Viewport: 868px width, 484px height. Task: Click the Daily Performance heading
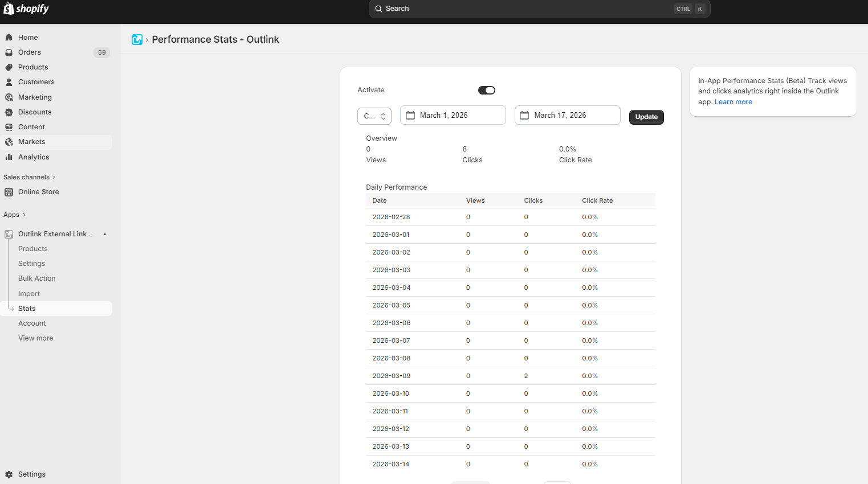click(396, 187)
